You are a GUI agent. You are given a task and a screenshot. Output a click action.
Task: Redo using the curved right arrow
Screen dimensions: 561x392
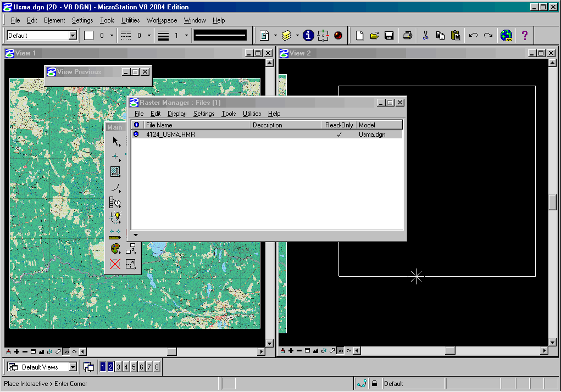[x=488, y=35]
